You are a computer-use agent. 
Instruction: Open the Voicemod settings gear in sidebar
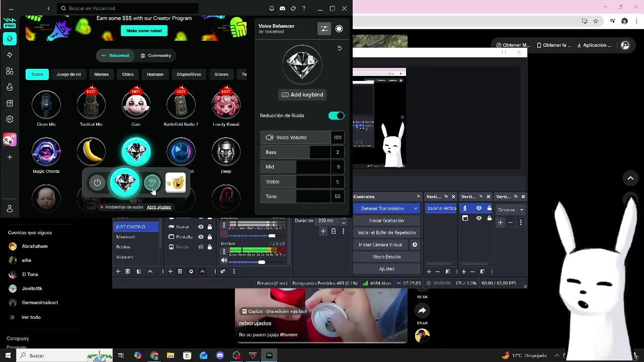pyautogui.click(x=10, y=119)
